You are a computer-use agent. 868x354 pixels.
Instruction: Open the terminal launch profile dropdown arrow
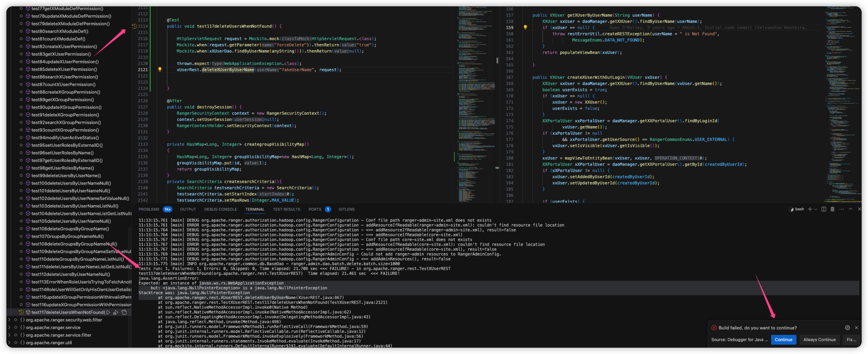816,209
